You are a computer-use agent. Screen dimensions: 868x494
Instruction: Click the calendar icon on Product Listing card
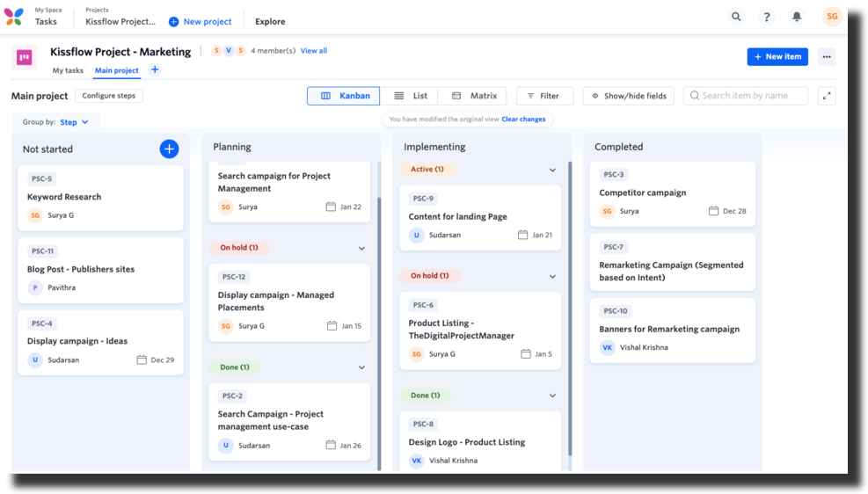click(525, 354)
